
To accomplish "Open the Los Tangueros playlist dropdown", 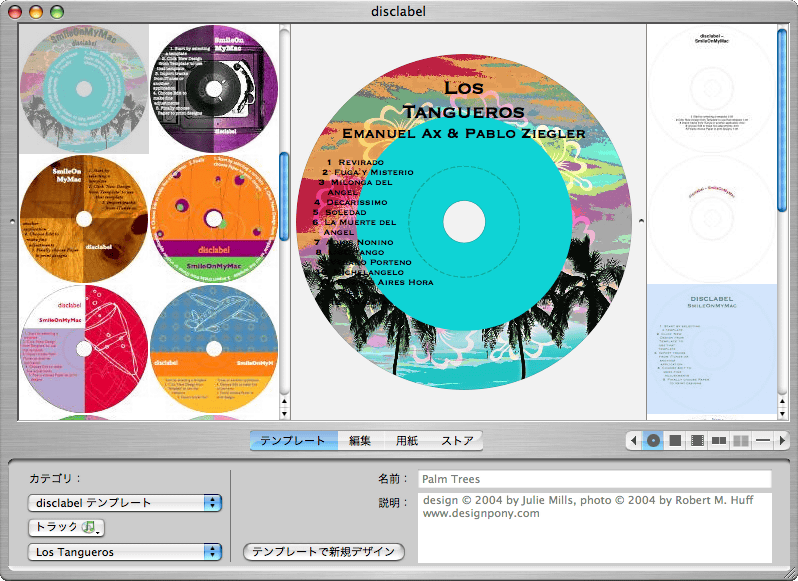I will pos(124,552).
